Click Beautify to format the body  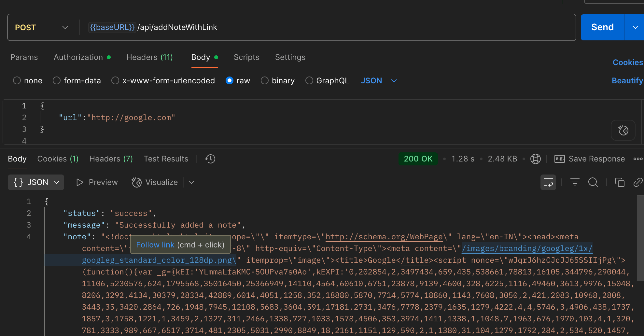(627, 80)
